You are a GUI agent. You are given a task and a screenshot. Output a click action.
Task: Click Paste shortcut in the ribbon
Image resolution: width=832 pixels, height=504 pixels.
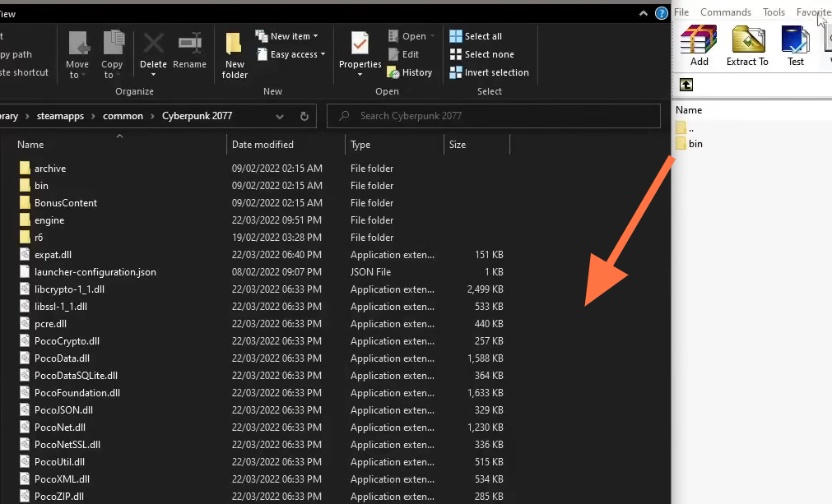tap(24, 72)
